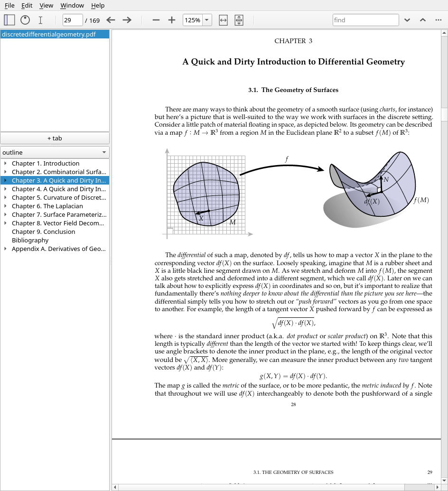Zoom in with the plus icon
Viewport: 448px width, 491px height.
[172, 20]
